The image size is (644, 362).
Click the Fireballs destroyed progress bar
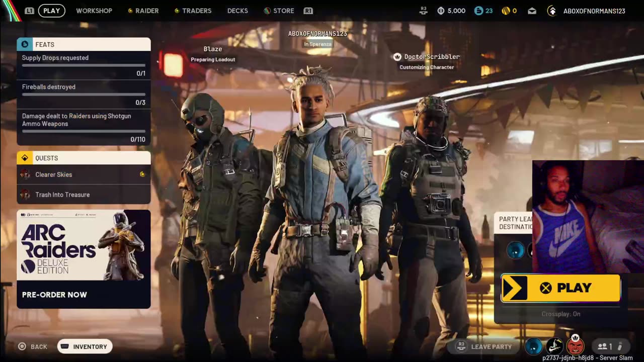84,95
